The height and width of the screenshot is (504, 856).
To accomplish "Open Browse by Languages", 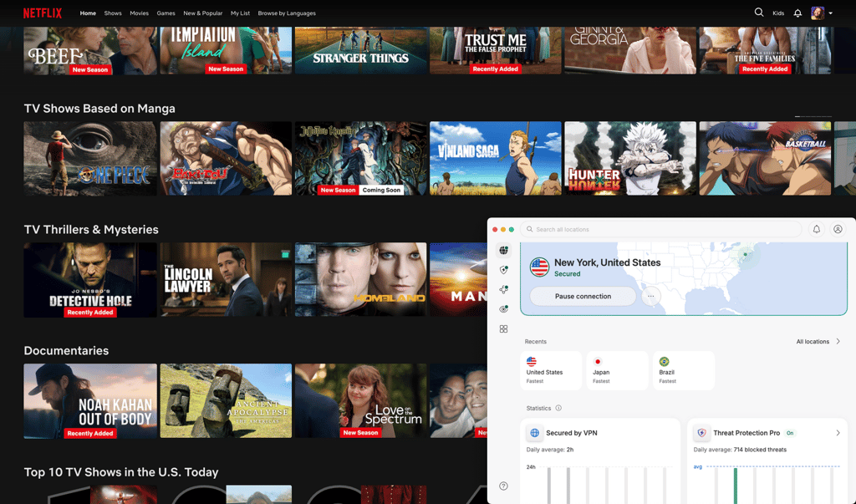I will point(287,13).
